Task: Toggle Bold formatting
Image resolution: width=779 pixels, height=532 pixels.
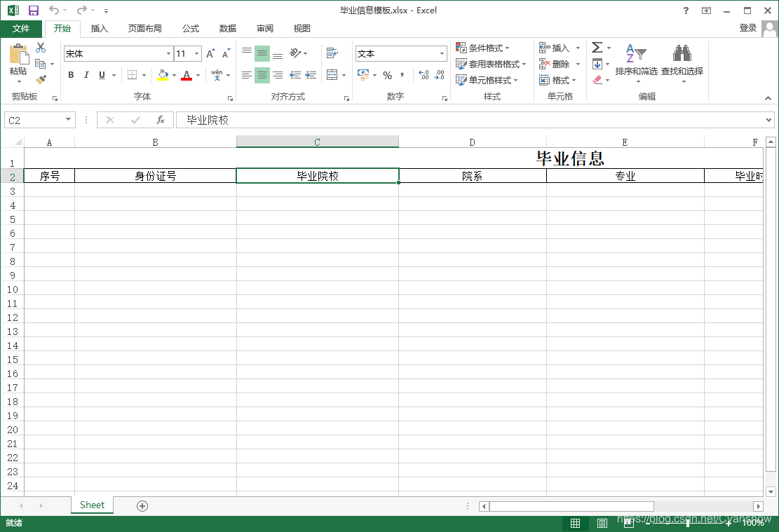Action: 71,75
